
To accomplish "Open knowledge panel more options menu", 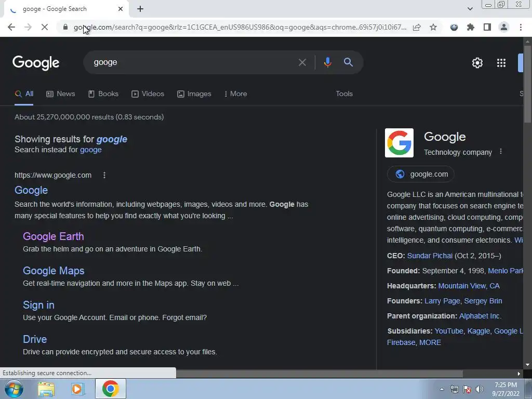I will pyautogui.click(x=501, y=152).
